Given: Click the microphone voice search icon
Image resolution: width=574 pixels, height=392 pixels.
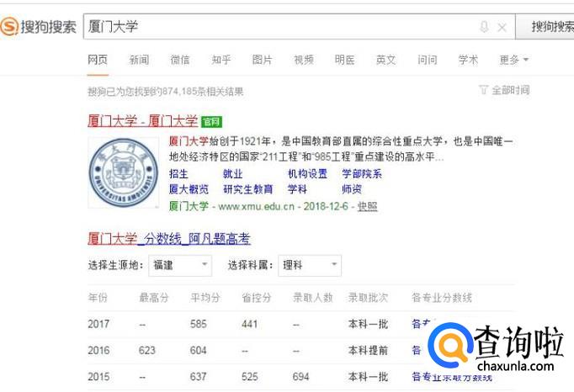Looking at the screenshot, I should pos(484,27).
